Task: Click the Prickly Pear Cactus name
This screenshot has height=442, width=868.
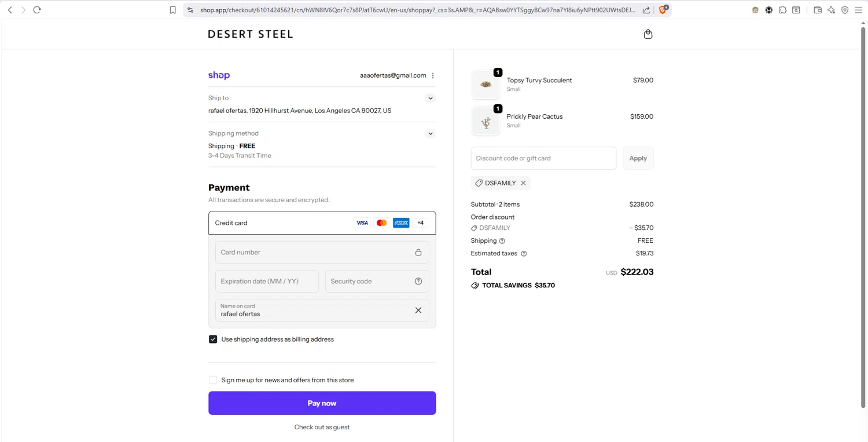Action: pos(535,116)
